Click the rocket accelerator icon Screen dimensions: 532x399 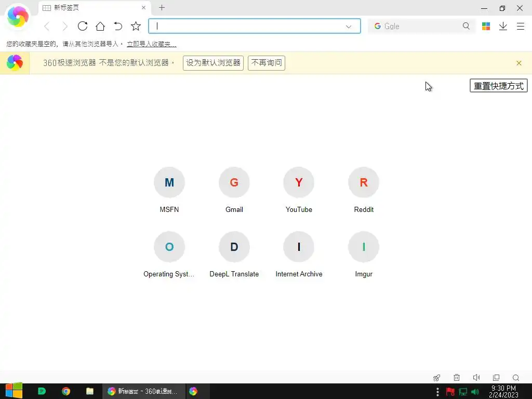tap(436, 378)
